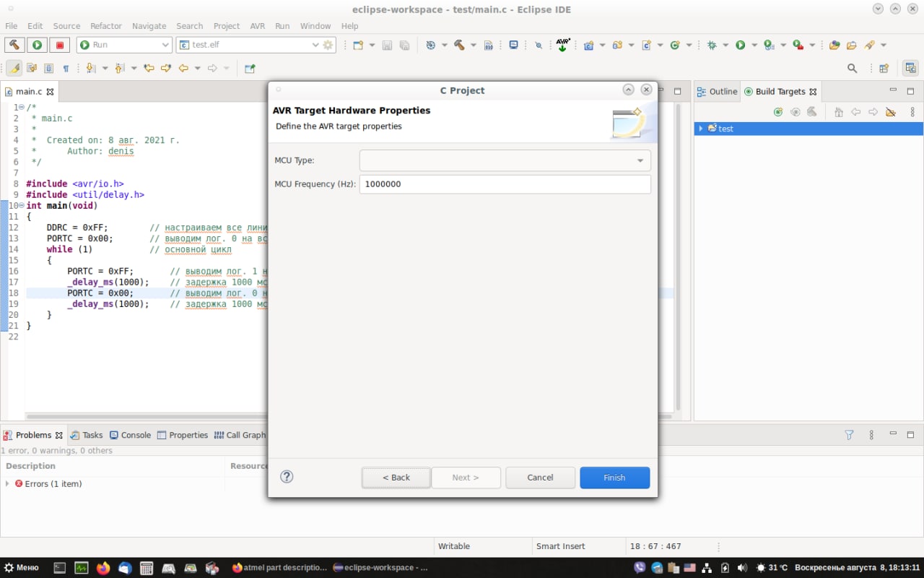924x578 pixels.
Task: Open the MCU Type dropdown
Action: coord(505,160)
